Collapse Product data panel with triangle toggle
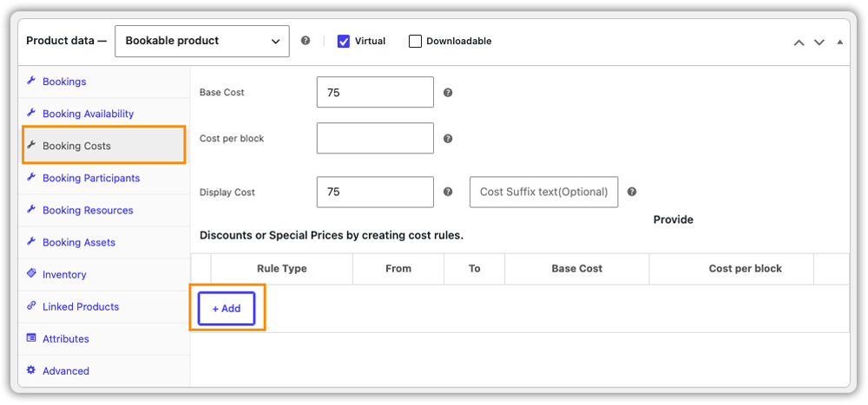The image size is (868, 405). coord(839,42)
